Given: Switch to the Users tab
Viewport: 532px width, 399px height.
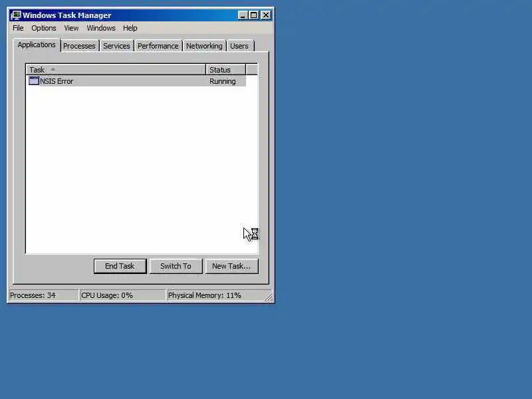Looking at the screenshot, I should [x=239, y=46].
